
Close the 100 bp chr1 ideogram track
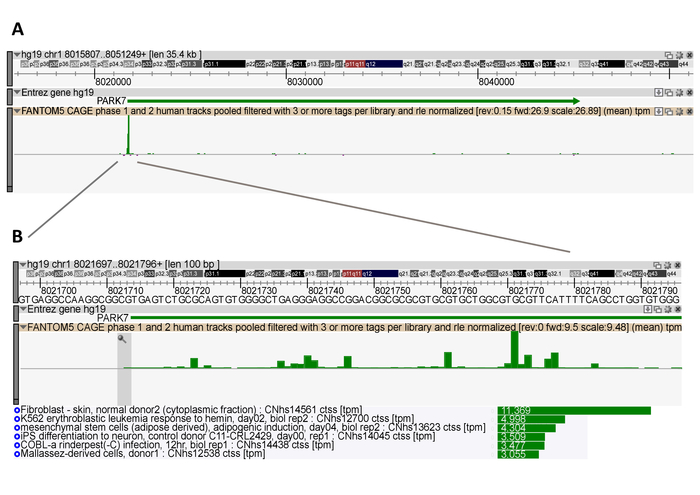[678, 265]
